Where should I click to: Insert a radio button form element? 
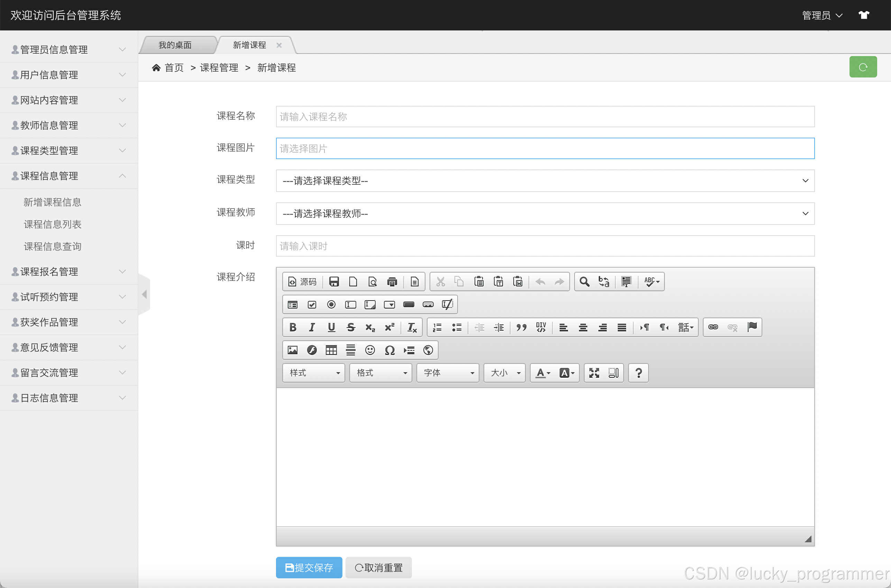point(331,304)
